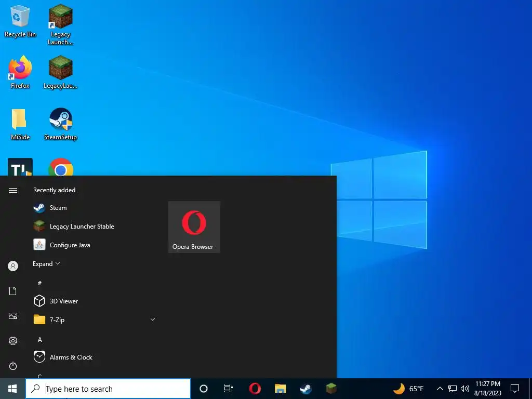This screenshot has height=399, width=532.
Task: Click the # letter header in app list
Action: point(39,283)
